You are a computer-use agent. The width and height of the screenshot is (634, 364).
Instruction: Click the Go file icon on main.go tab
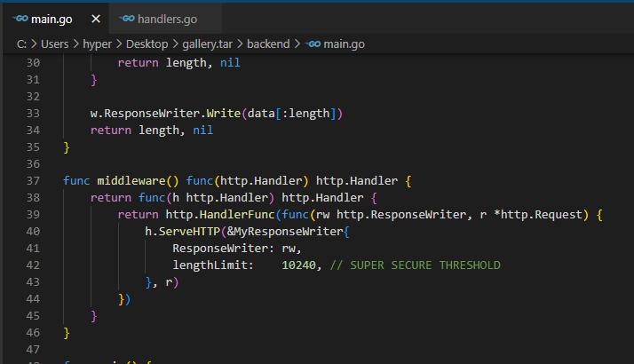tap(21, 18)
